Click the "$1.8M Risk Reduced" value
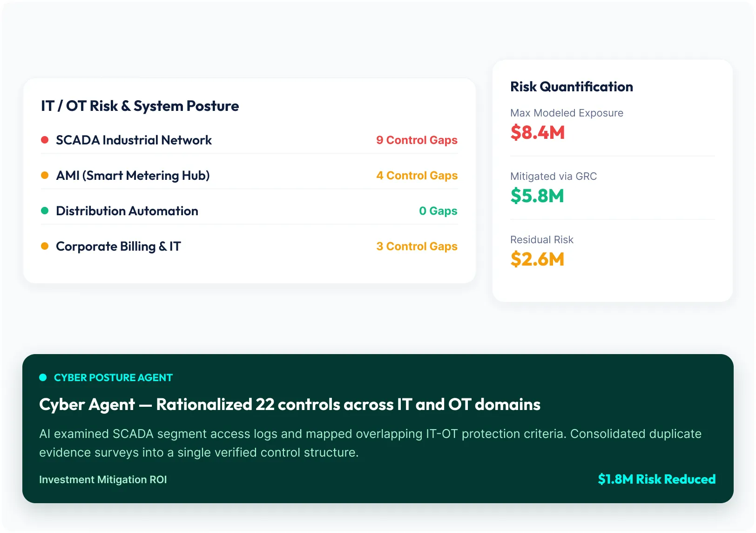This screenshot has height=533, width=756. [657, 479]
